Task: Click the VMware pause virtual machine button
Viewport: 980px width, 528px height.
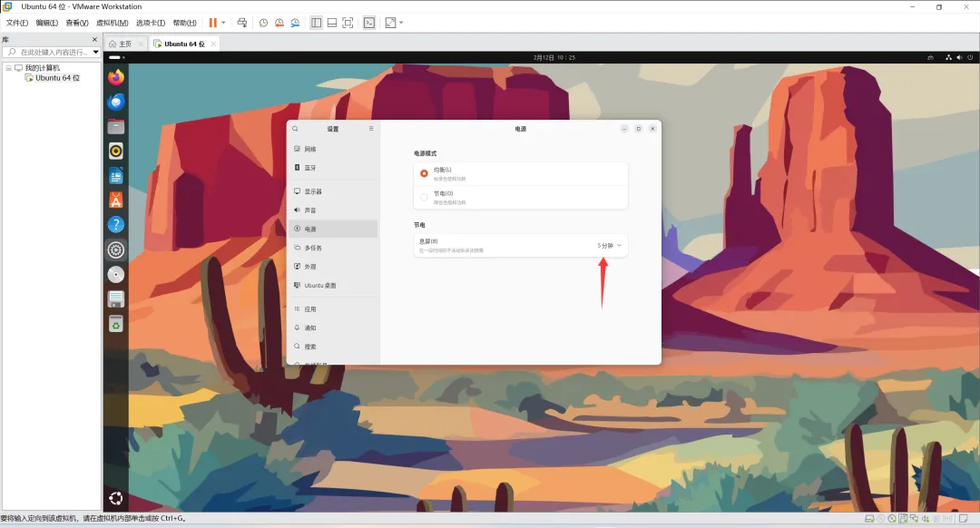Action: tap(212, 23)
